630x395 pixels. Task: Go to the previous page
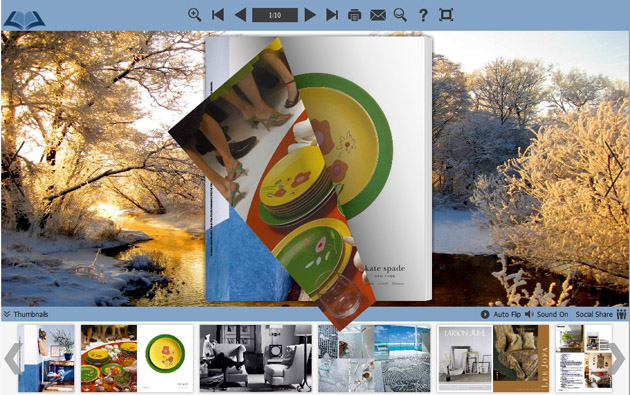pyautogui.click(x=240, y=15)
